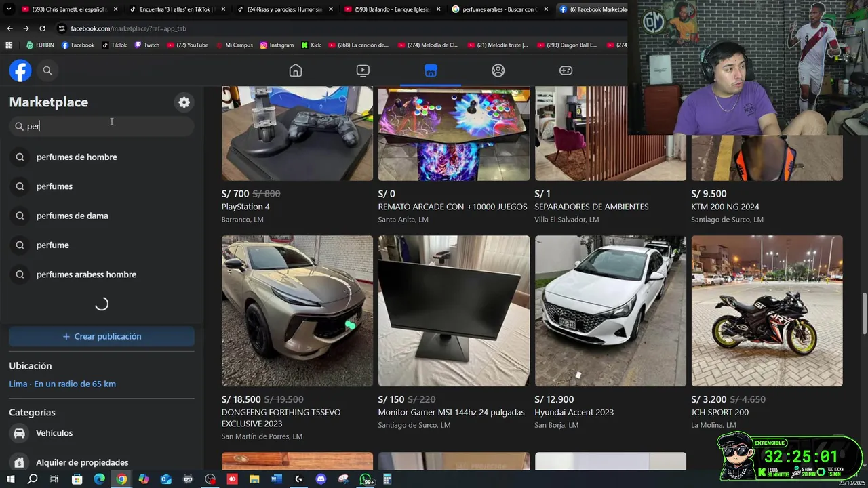The height and width of the screenshot is (488, 868).
Task: Open the Gaming controller icon
Action: 566,70
